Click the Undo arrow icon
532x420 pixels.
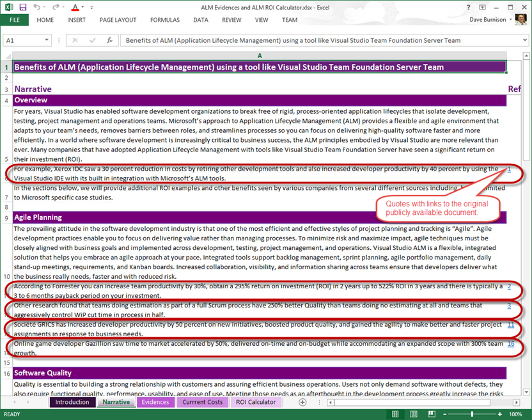(36, 7)
